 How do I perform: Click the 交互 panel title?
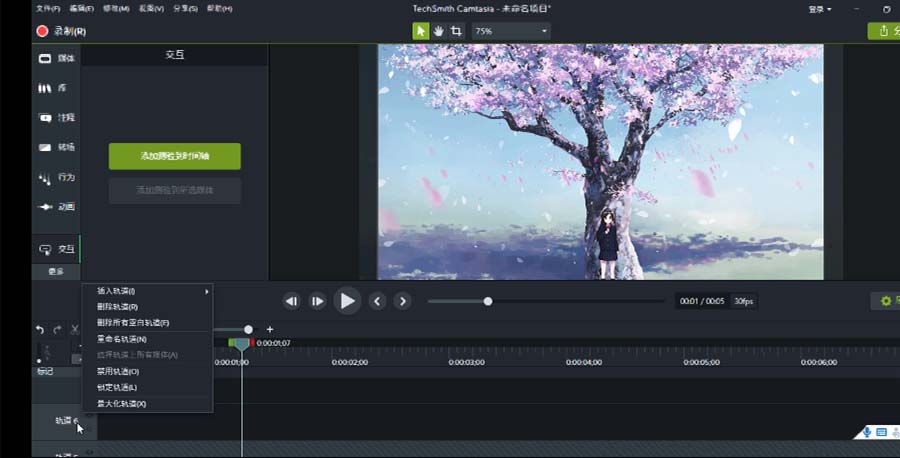pos(174,55)
